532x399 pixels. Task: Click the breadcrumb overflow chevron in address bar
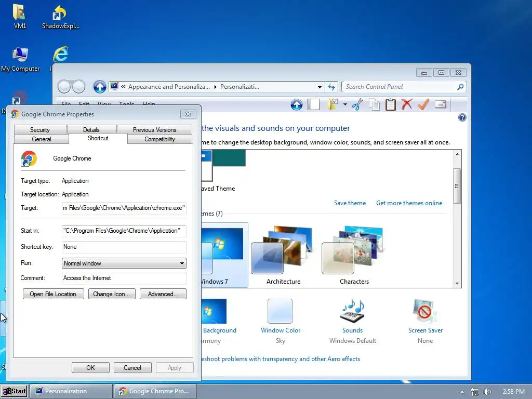(123, 87)
